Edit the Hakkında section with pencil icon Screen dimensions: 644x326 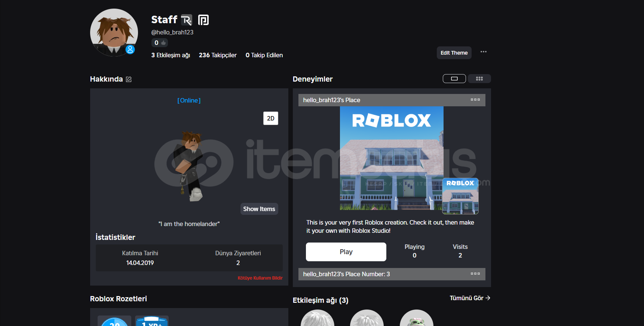coord(129,79)
